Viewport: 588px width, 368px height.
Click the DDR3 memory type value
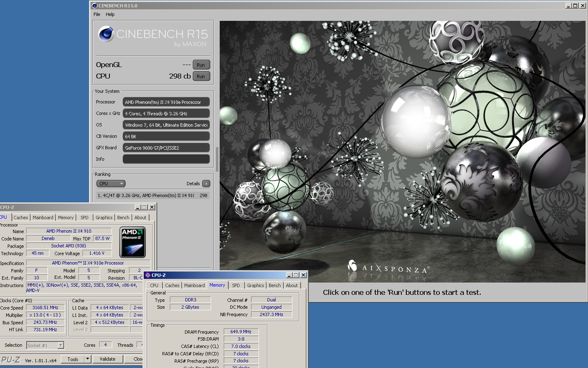click(x=190, y=300)
